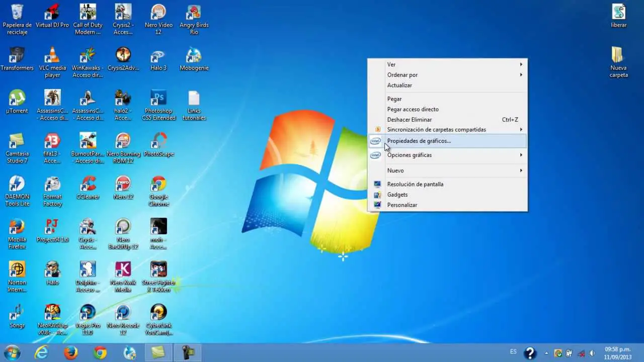Select the Transformers desktop shortcut
The height and width of the screenshot is (362, 644).
17,59
